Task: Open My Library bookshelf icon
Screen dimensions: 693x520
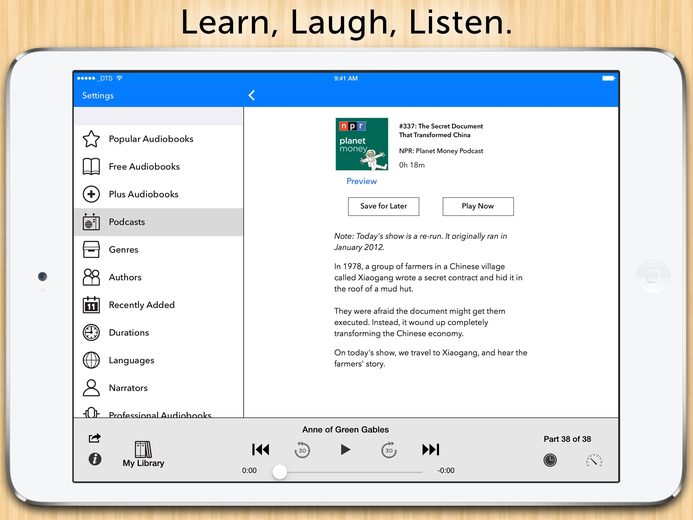Action: [x=143, y=454]
